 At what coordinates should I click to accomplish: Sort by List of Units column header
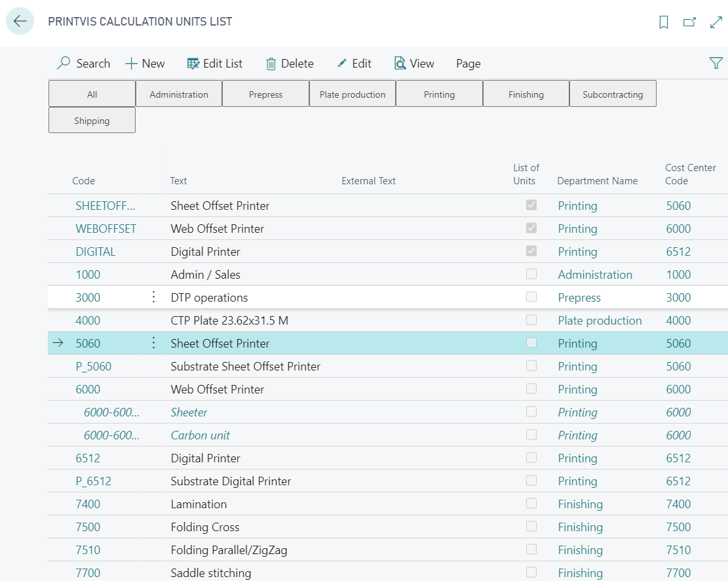[x=526, y=174]
